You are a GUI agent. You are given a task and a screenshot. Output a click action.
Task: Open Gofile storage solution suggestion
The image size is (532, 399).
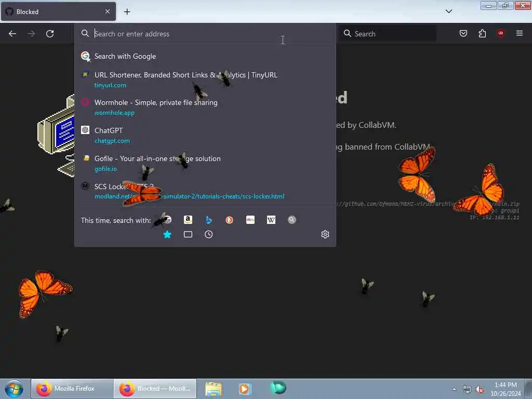click(205, 163)
